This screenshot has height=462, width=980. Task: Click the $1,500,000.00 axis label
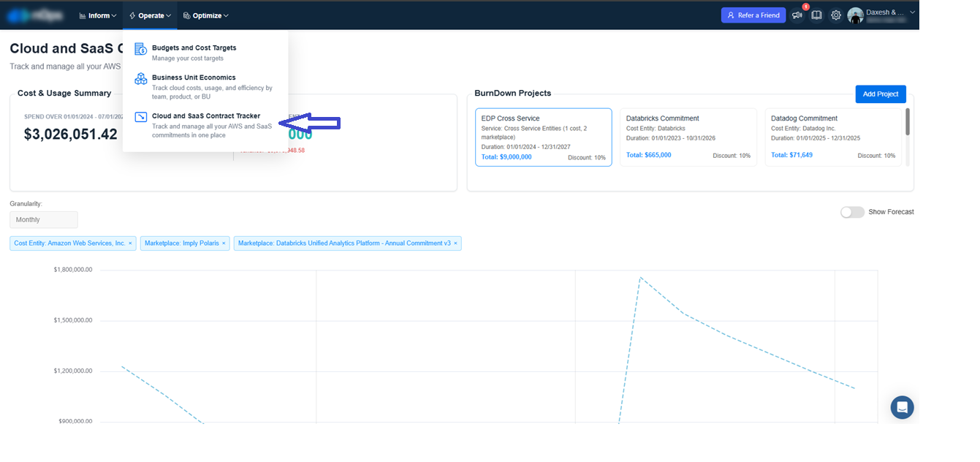coord(73,321)
